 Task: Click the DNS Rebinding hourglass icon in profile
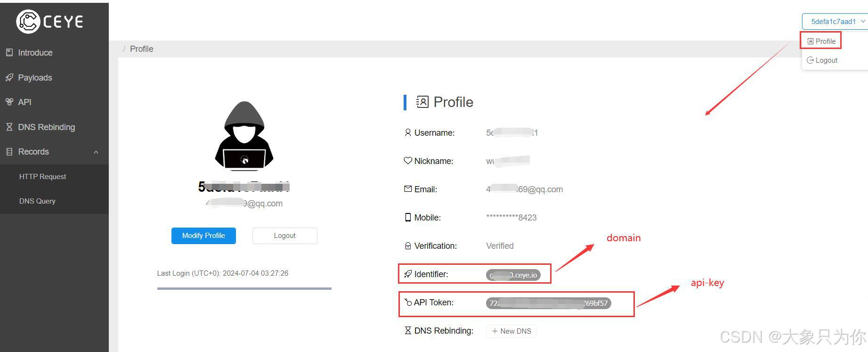(x=408, y=330)
